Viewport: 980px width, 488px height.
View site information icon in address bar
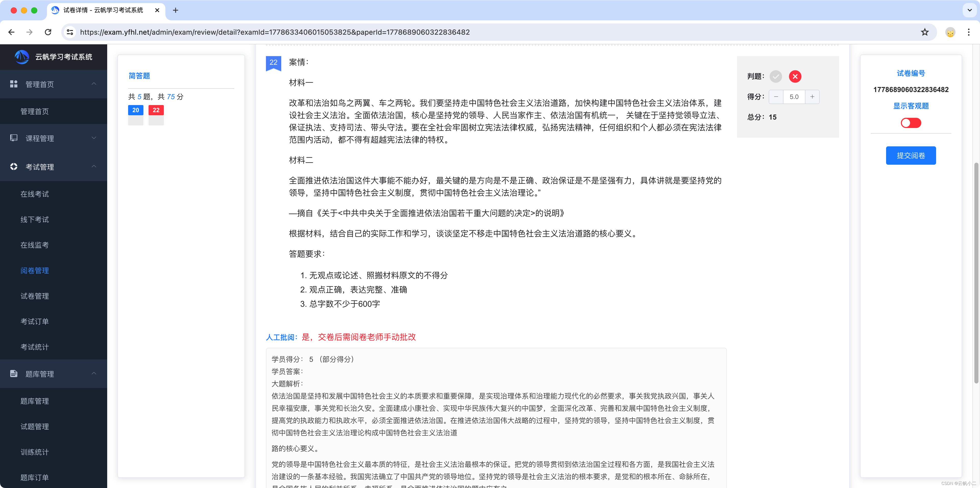coord(70,32)
